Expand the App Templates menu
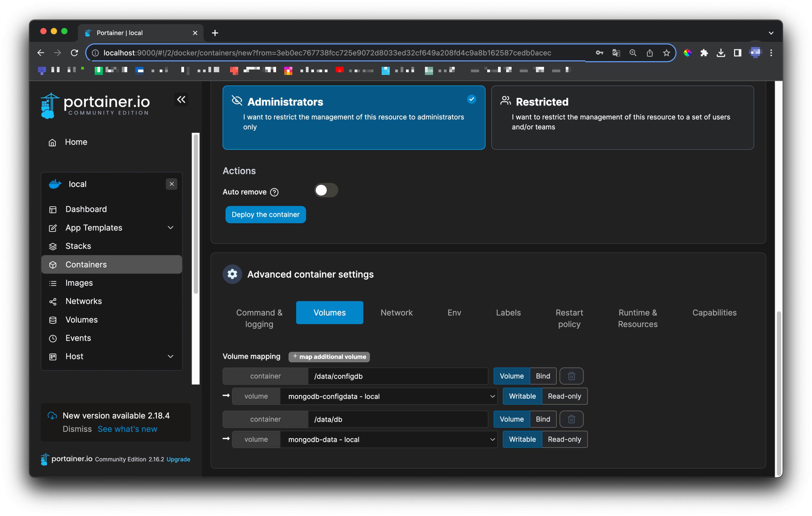Screen dimensions: 812x516 [171, 228]
